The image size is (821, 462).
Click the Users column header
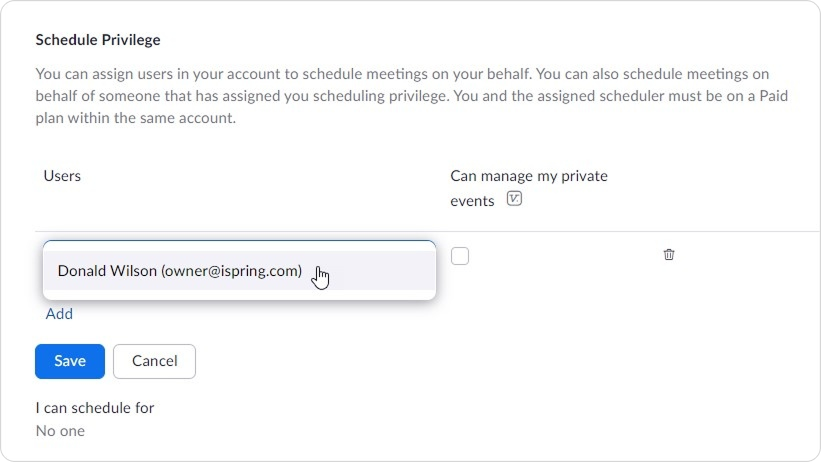click(62, 175)
